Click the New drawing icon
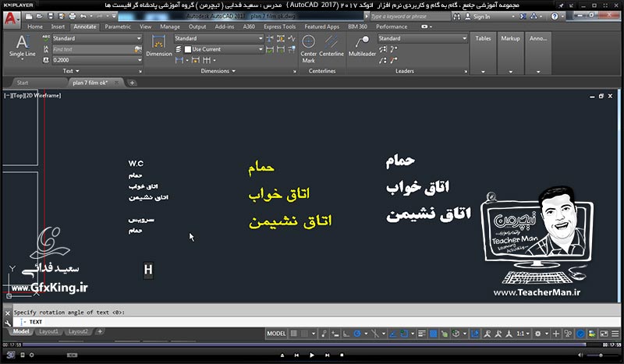The height and width of the screenshot is (364, 624). coord(29,16)
